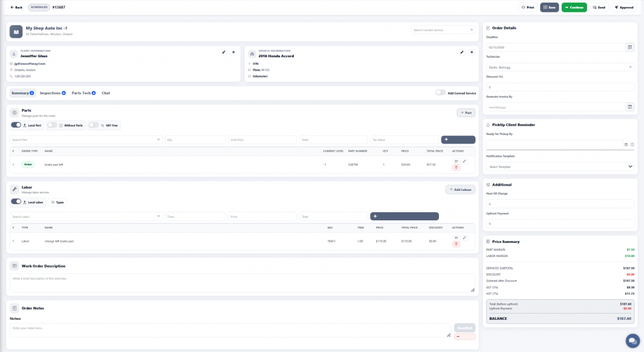This screenshot has height=352, width=644.
Task: Turn on Add Canned Service switch
Action: 440,93
